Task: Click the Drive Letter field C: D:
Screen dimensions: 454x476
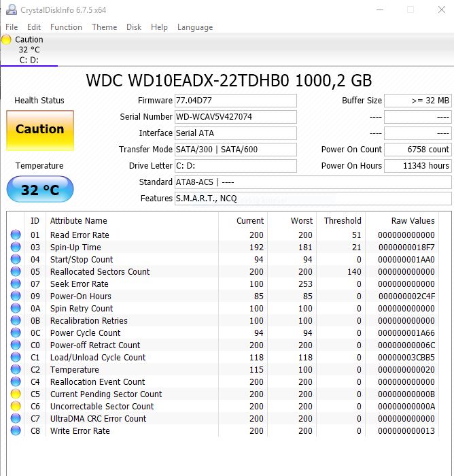Action: click(236, 166)
